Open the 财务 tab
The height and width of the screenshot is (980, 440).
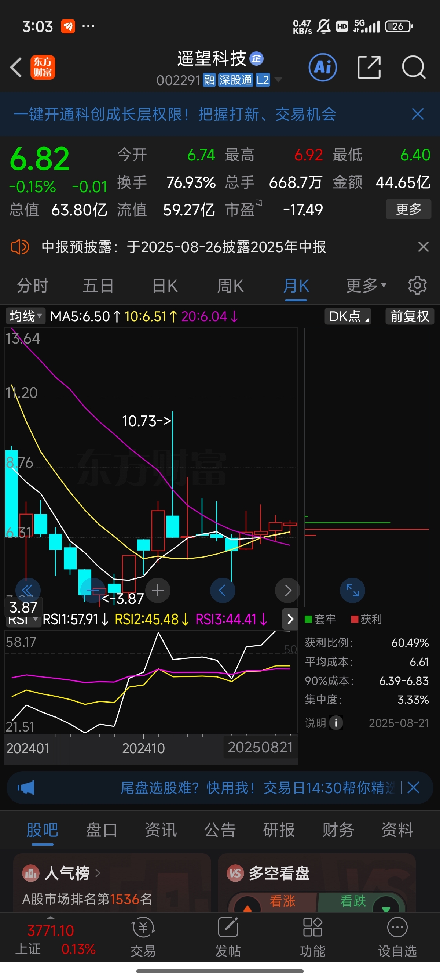pyautogui.click(x=338, y=830)
